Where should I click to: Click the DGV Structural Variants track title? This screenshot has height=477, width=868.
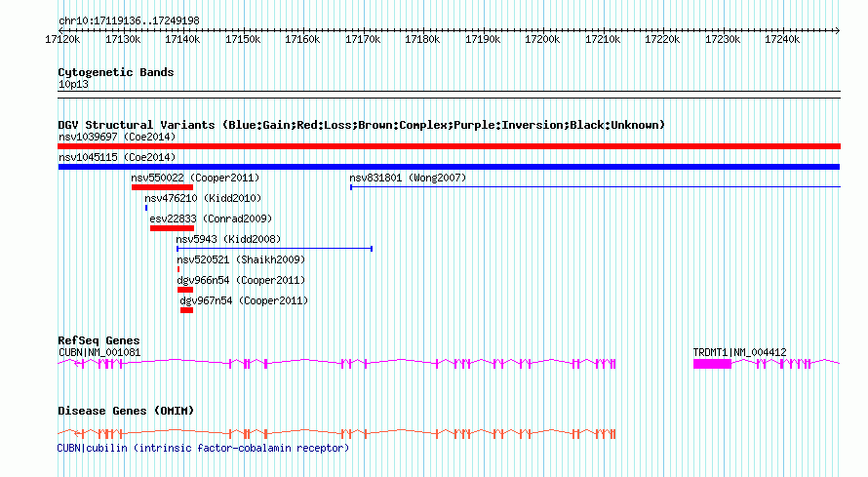pos(361,125)
